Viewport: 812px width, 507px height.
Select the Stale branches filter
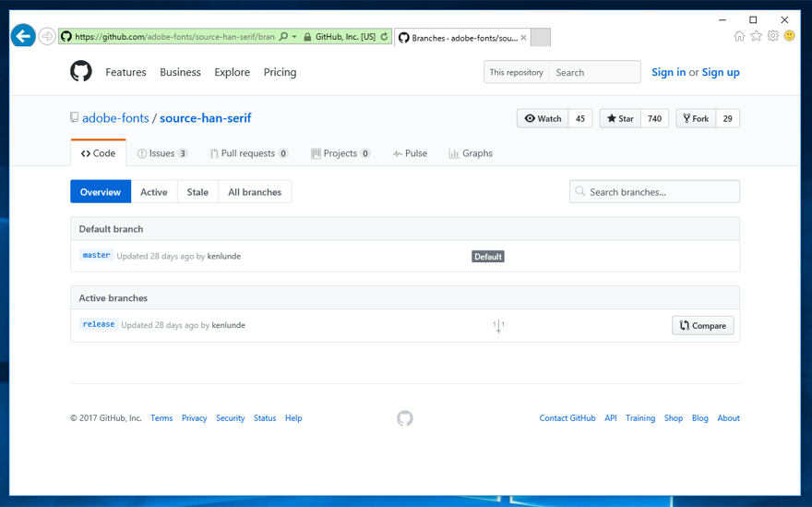[x=197, y=192]
